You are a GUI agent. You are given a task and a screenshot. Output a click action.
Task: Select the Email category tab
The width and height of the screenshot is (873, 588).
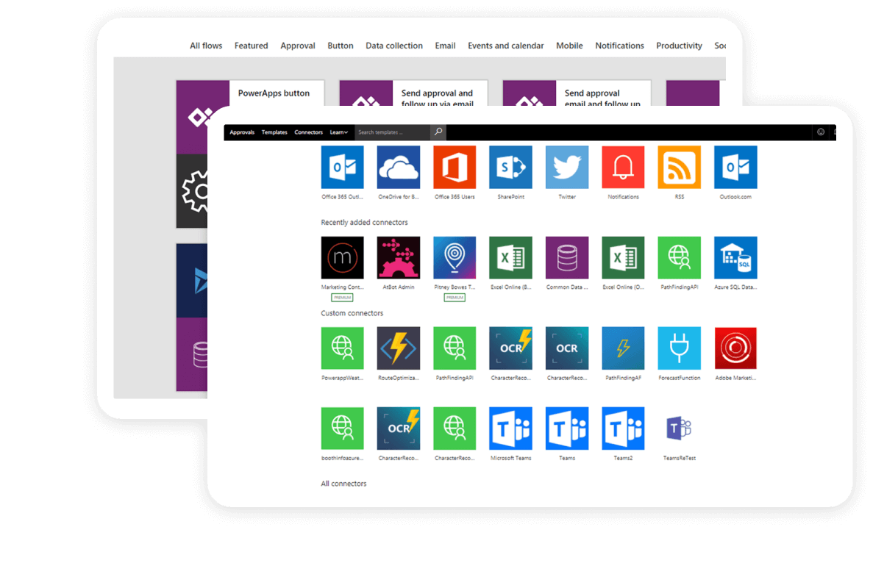(x=445, y=46)
